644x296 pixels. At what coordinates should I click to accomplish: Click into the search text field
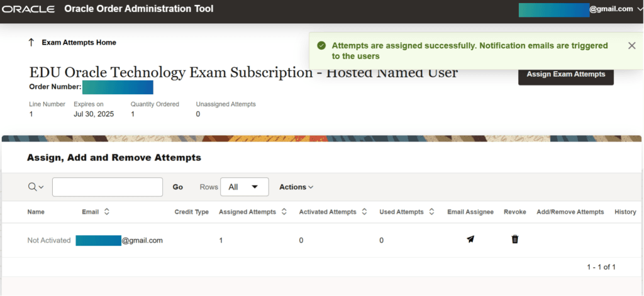tap(108, 187)
